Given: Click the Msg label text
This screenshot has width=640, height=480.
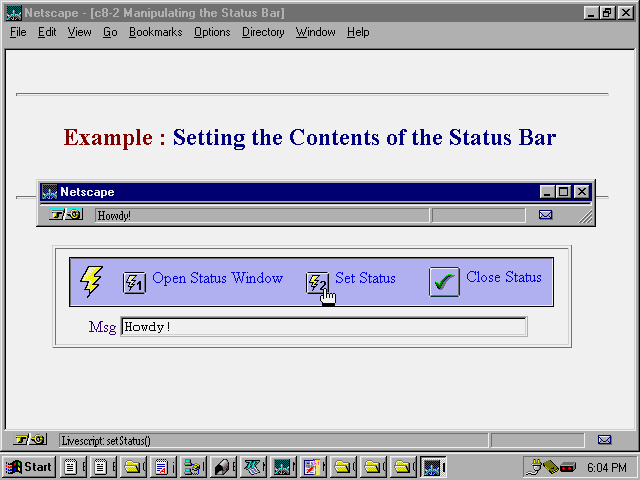Looking at the screenshot, I should coord(102,327).
